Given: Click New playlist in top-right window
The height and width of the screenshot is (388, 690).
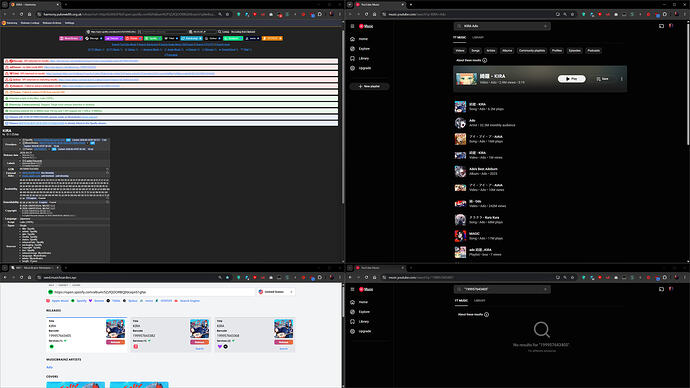Looking at the screenshot, I should (369, 86).
